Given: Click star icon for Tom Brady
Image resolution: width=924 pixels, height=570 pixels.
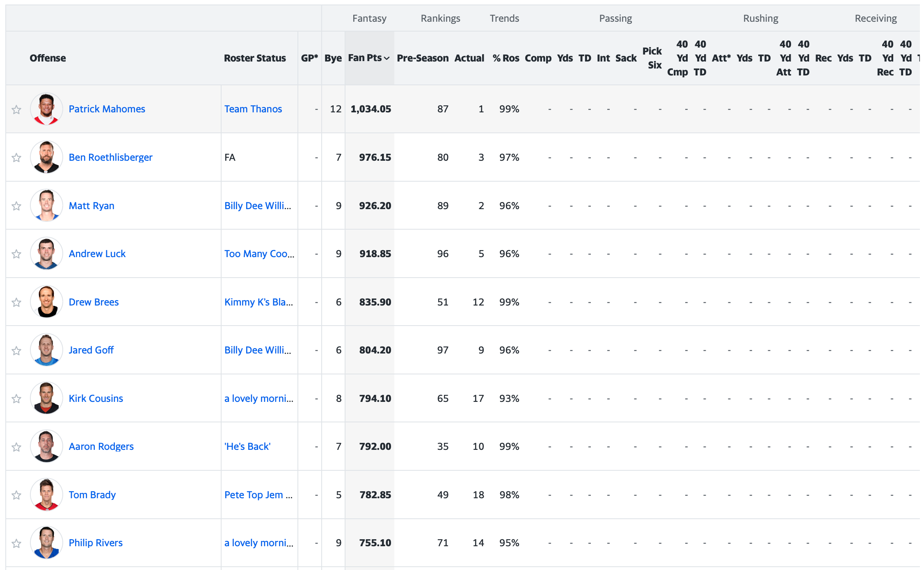Looking at the screenshot, I should [16, 495].
